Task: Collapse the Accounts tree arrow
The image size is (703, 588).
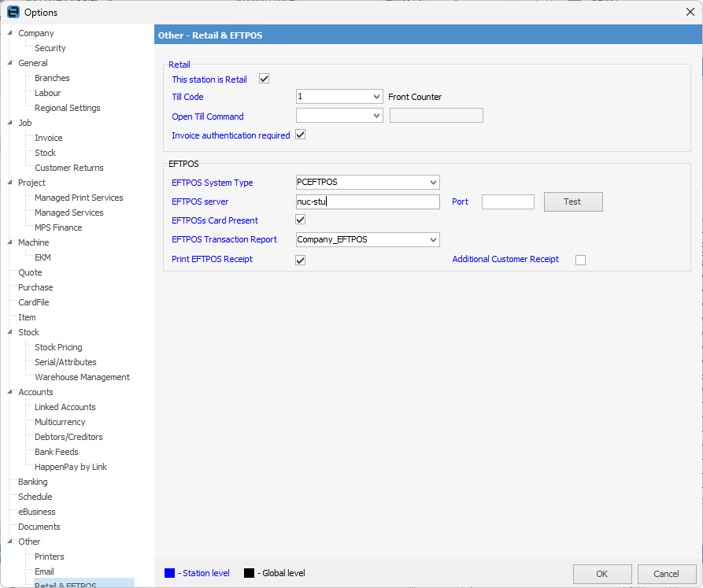Action: (9, 392)
